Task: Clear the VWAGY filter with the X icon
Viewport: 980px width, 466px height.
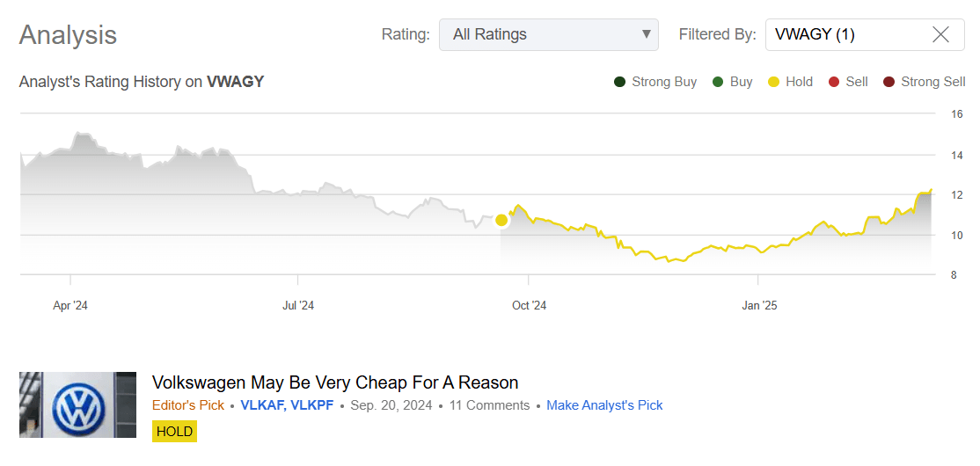Action: pyautogui.click(x=940, y=35)
